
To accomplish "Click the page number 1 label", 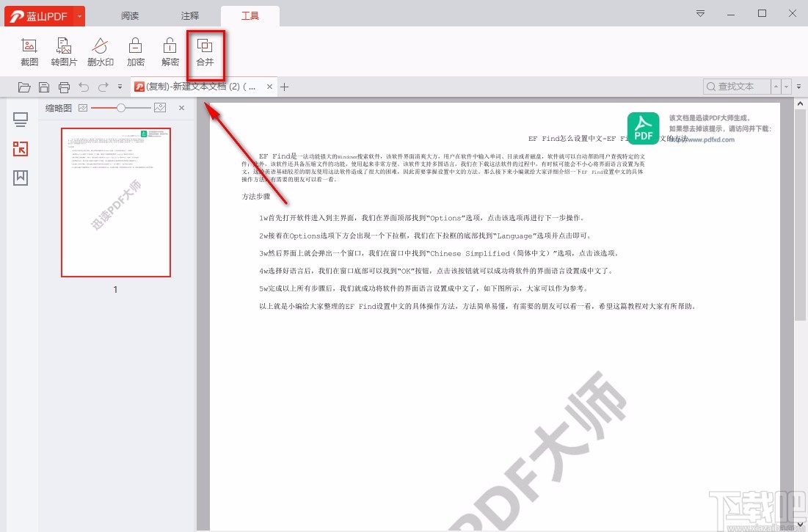I will pos(115,289).
